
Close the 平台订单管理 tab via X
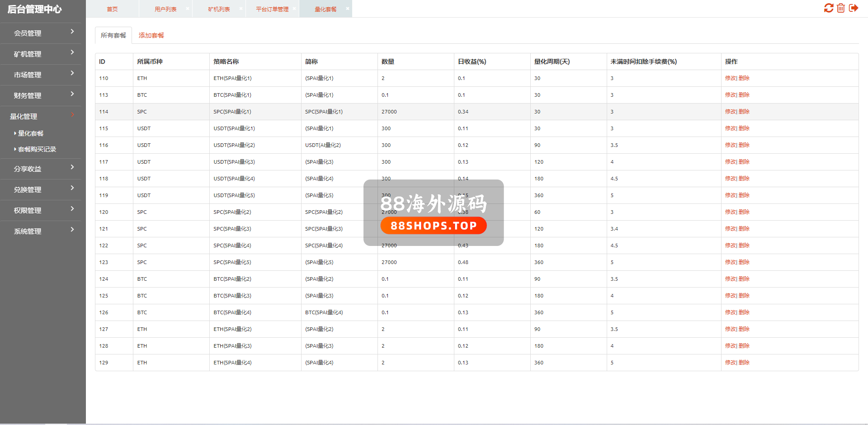tap(294, 9)
